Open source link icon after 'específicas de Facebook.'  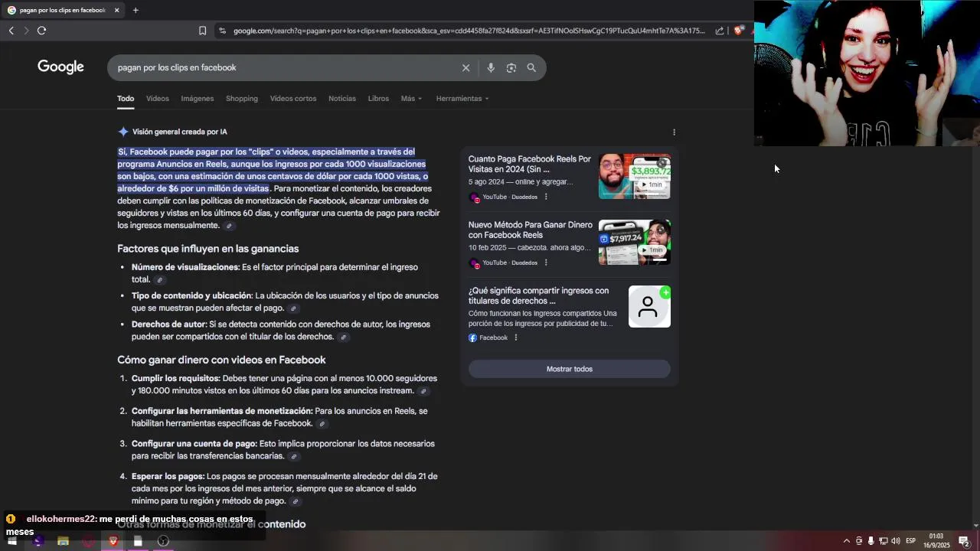pyautogui.click(x=322, y=424)
